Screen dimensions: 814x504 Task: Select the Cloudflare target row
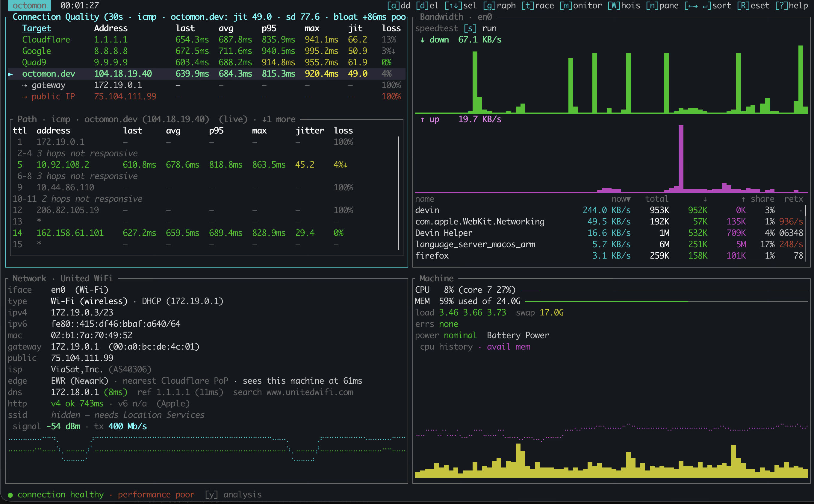[207, 40]
